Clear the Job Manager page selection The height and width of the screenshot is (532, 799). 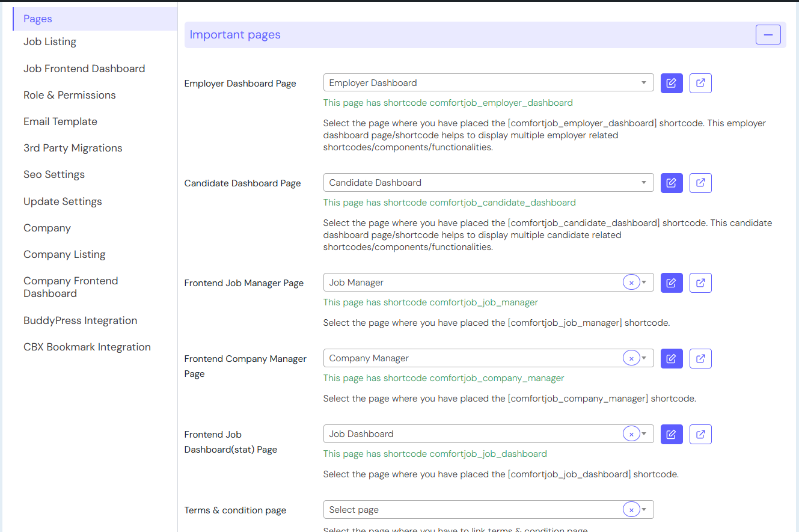tap(631, 283)
